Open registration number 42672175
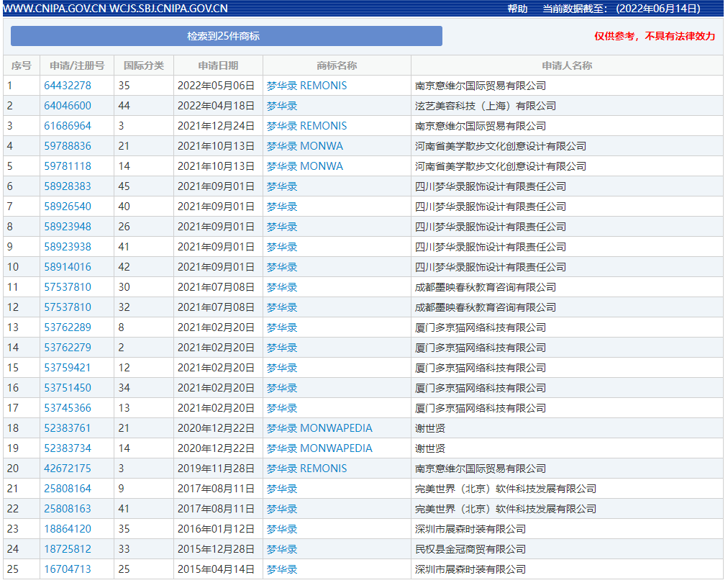728x588 pixels. click(x=68, y=469)
